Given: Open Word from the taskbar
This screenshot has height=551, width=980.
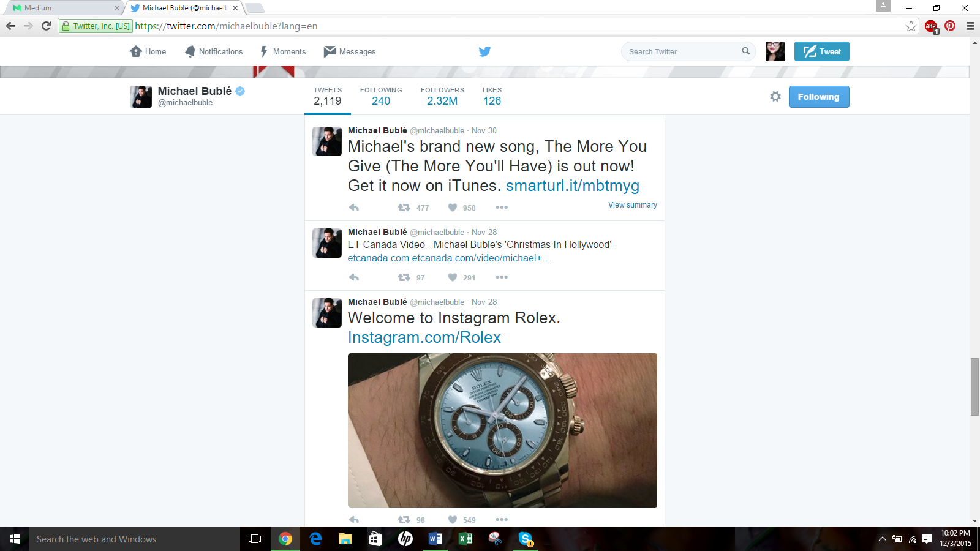Looking at the screenshot, I should pos(435,539).
